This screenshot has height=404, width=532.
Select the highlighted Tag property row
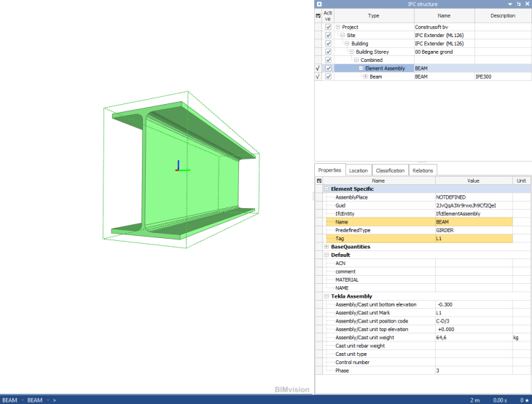tap(419, 239)
